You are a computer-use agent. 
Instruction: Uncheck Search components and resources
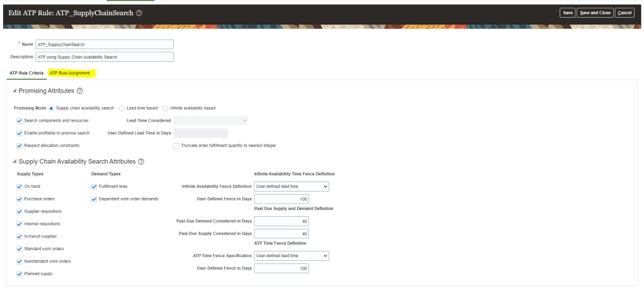pyautogui.click(x=19, y=120)
